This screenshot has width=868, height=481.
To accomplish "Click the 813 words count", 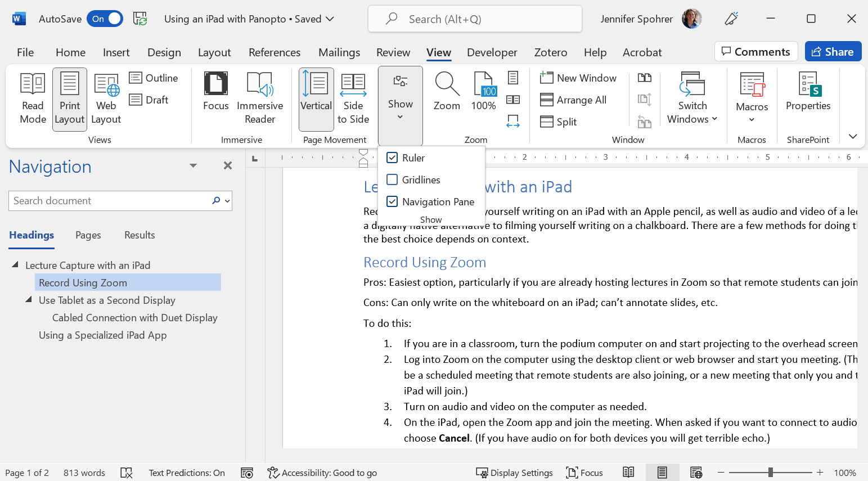I will click(x=84, y=473).
